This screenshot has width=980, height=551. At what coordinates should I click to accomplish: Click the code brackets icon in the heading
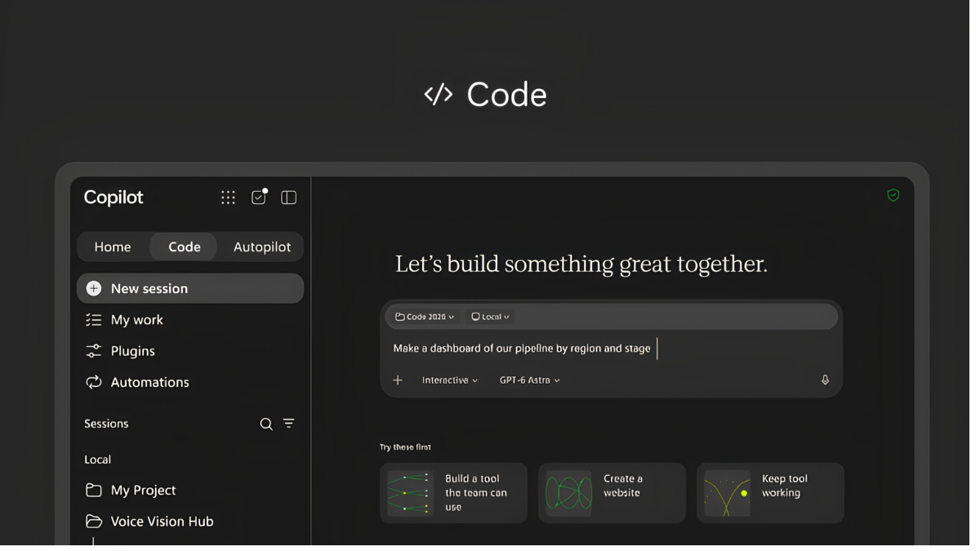click(x=439, y=95)
